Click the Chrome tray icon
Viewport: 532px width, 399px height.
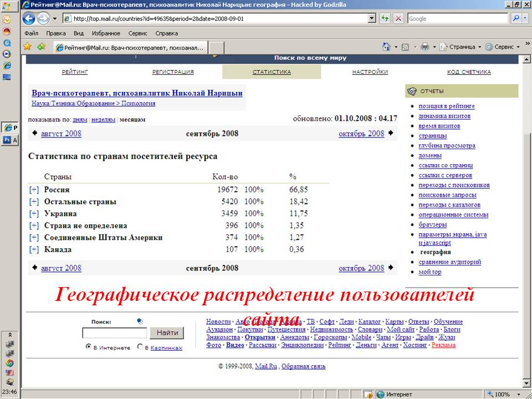pyautogui.click(x=9, y=362)
